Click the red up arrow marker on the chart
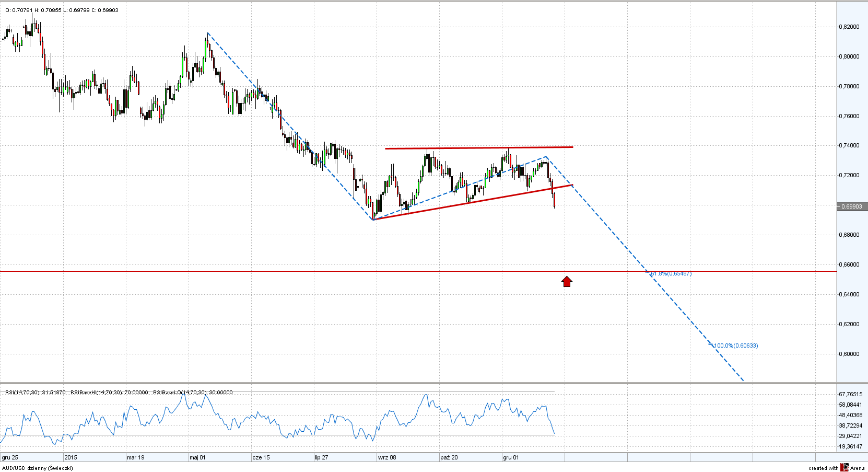 click(x=567, y=281)
